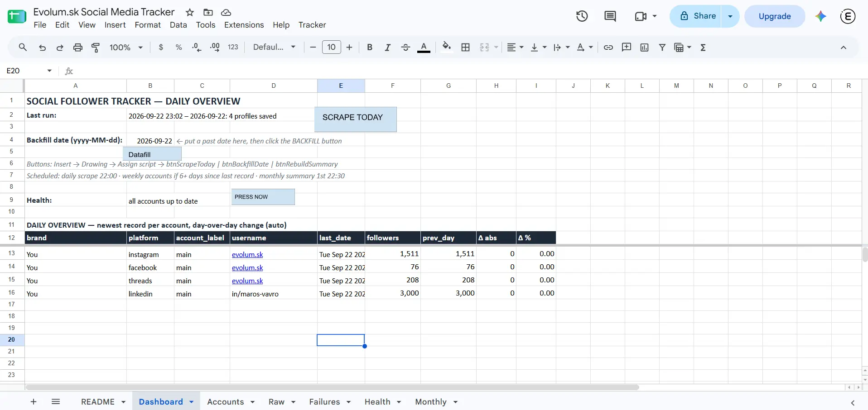The height and width of the screenshot is (410, 868).
Task: Open the zoom 100% dropdown
Action: pyautogui.click(x=126, y=47)
